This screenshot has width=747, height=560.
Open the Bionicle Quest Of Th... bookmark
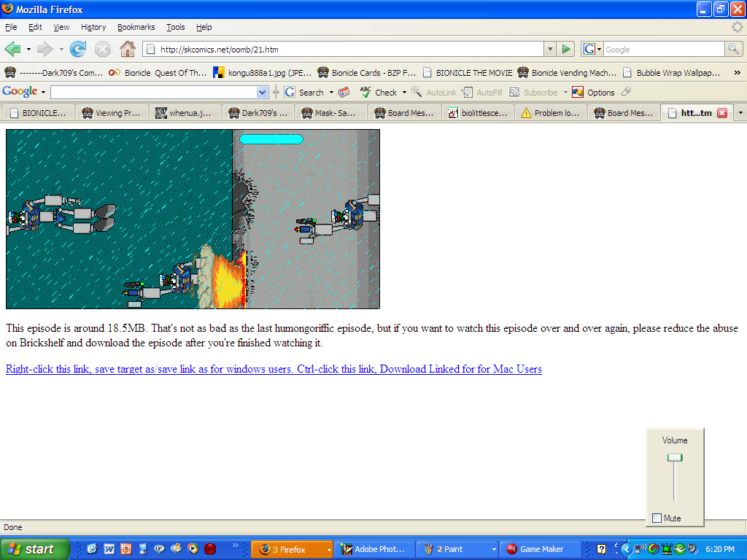pyautogui.click(x=158, y=72)
